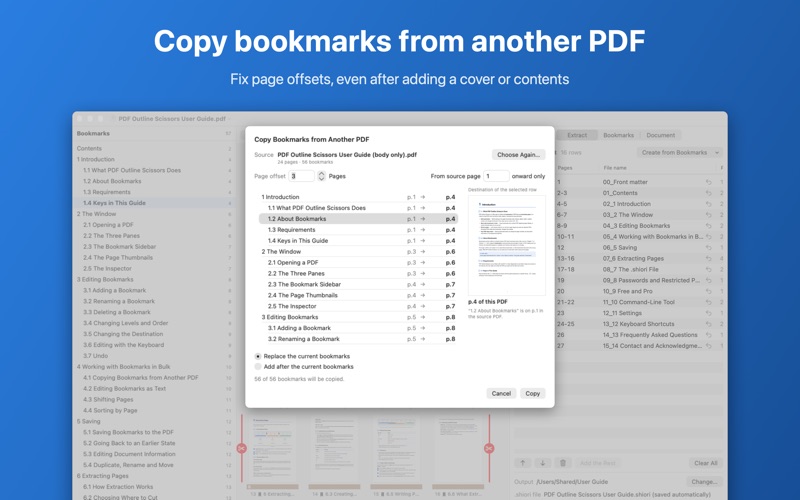Revert file name for 02_1 Introduction row
Image resolution: width=800 pixels, height=500 pixels.
pos(709,204)
